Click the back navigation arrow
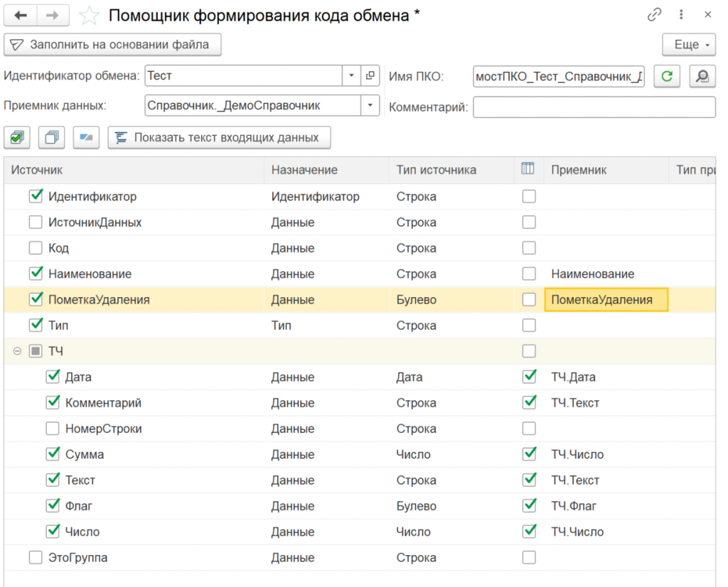Viewport: 728px width, 587px height. [x=21, y=15]
